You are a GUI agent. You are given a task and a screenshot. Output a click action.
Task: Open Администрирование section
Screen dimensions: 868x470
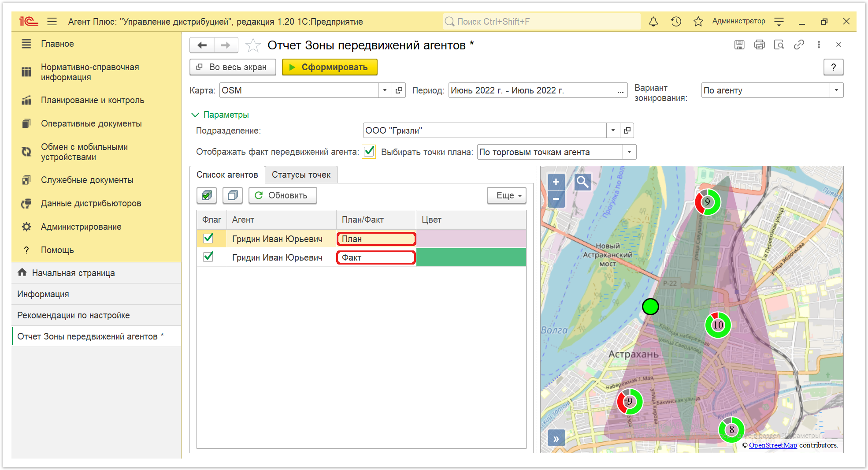coord(81,227)
